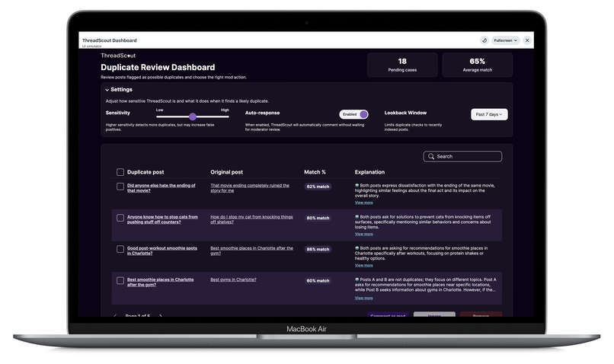Screen dimensions: 614x364
Task: Check the movie ending row checkbox
Action: [x=120, y=187]
